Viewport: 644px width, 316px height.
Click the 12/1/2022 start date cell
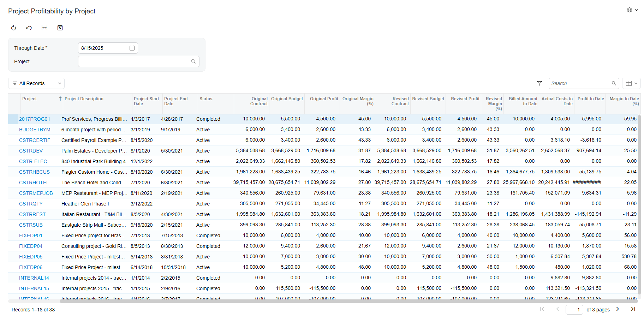point(142,161)
